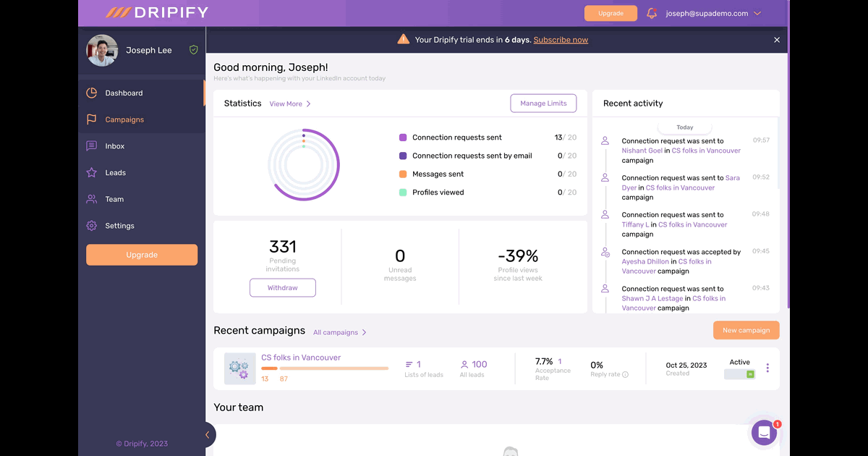Click the sidebar Upgrade button
This screenshot has height=456, width=868.
(x=142, y=255)
